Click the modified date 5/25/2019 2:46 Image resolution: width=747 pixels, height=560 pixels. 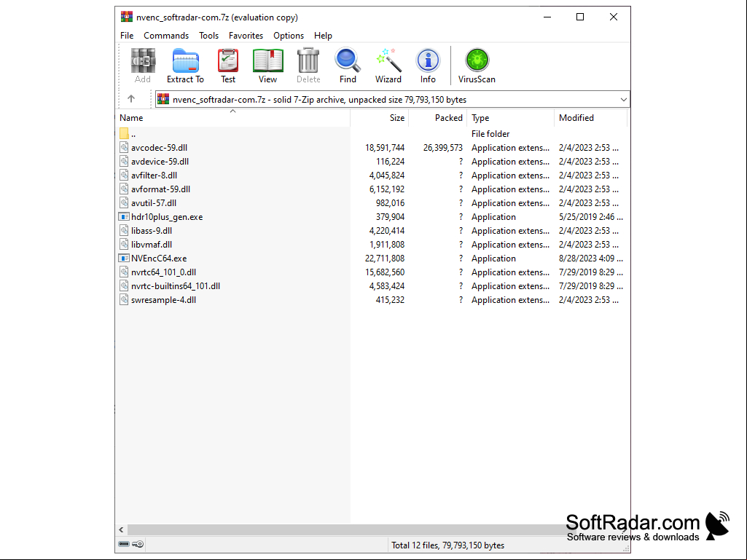591,217
